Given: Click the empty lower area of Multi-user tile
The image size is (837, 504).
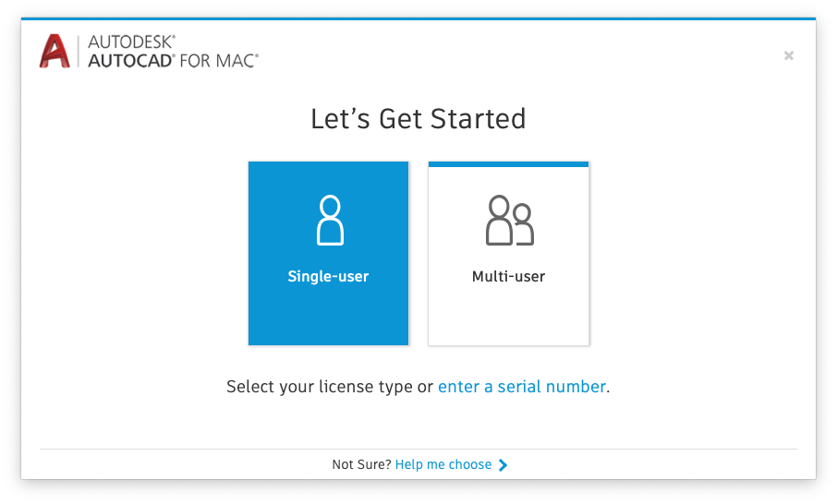Looking at the screenshot, I should click(x=508, y=318).
